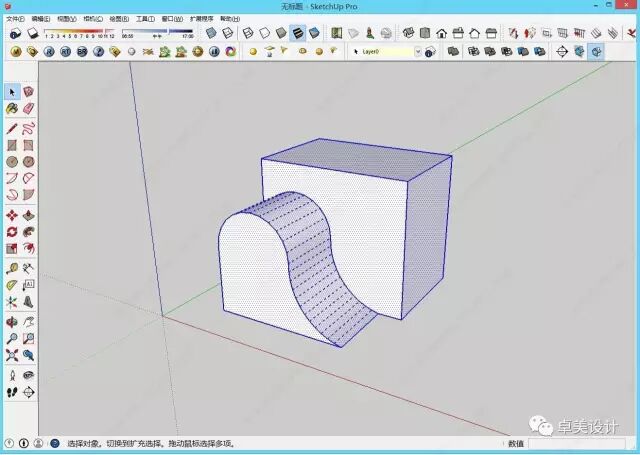The height and width of the screenshot is (455, 640).
Task: Pick the Text label tool
Action: coord(28,285)
